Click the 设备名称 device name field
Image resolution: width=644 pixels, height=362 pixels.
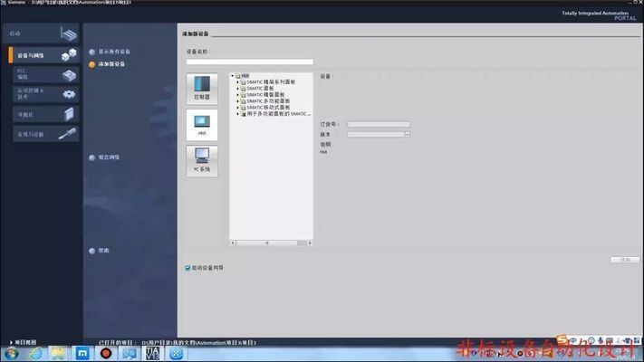click(x=250, y=62)
